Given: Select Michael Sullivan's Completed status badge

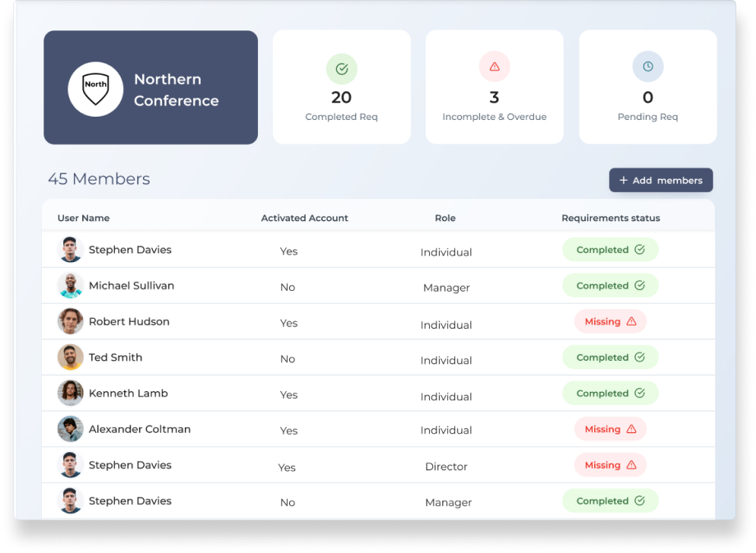Looking at the screenshot, I should (610, 286).
